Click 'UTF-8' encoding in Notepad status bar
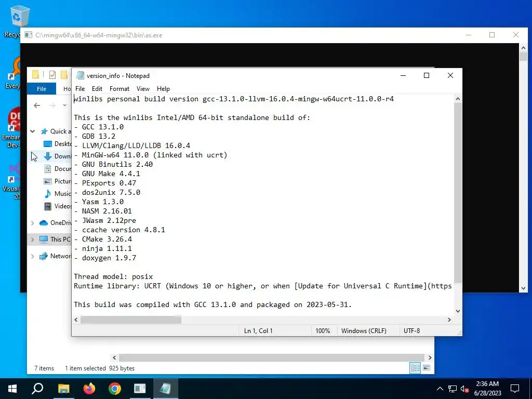Screen dimensions: 532x399 click(411, 330)
